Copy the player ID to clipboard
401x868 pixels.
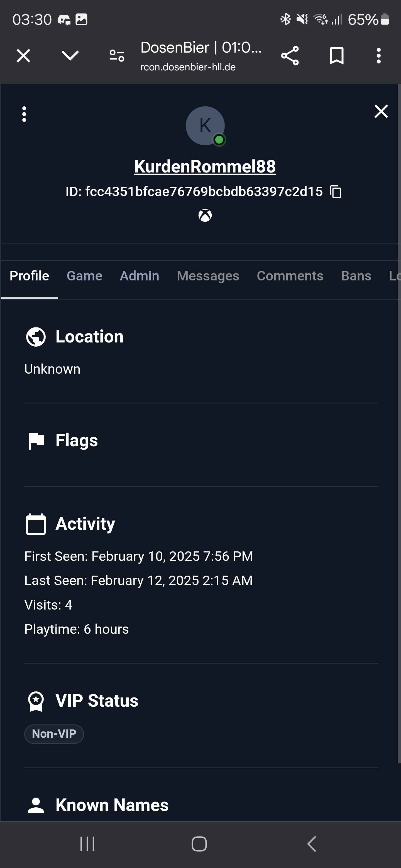[336, 192]
